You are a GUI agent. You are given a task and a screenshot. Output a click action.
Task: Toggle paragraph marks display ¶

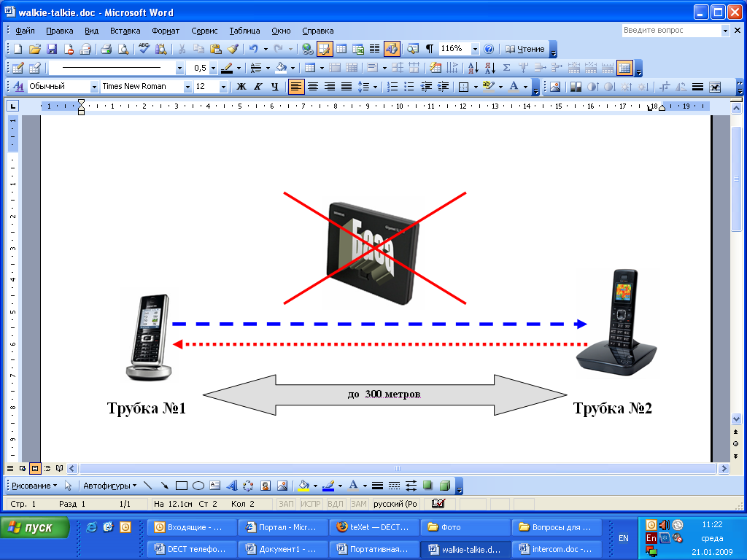430,49
